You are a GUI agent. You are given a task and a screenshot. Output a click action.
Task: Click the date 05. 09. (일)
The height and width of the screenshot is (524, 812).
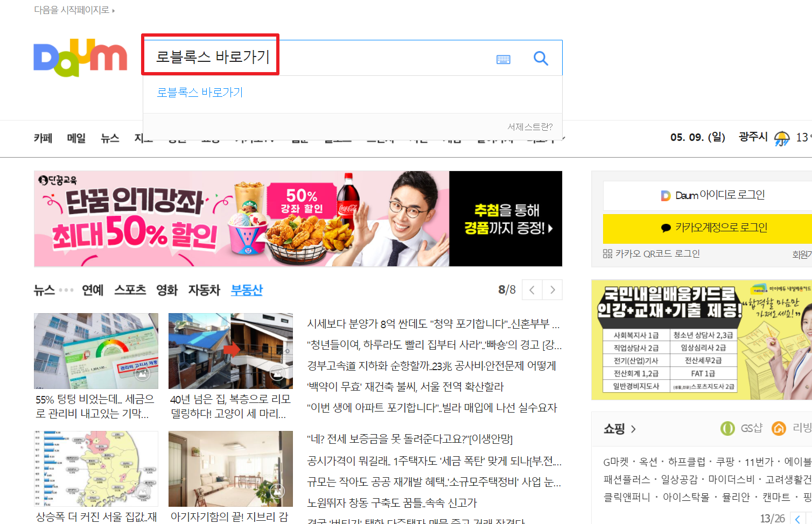698,137
